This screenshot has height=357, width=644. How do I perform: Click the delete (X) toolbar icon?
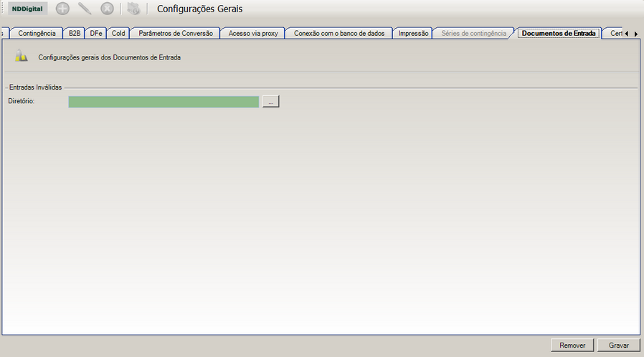click(107, 9)
